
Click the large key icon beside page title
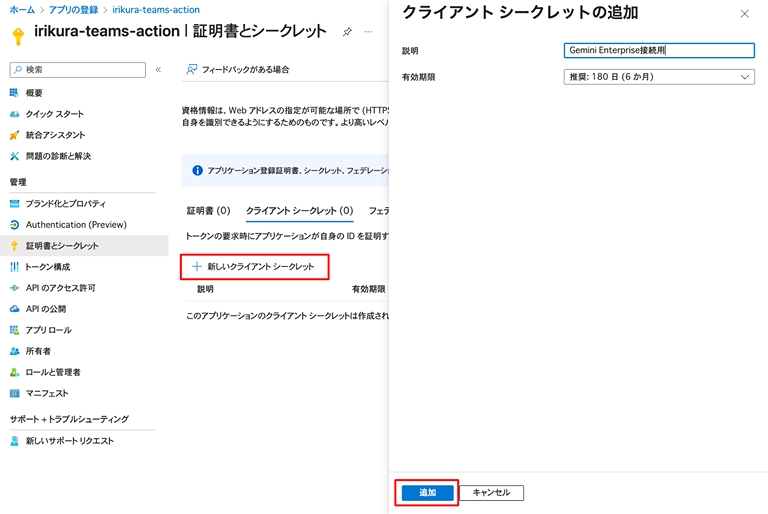click(x=18, y=36)
